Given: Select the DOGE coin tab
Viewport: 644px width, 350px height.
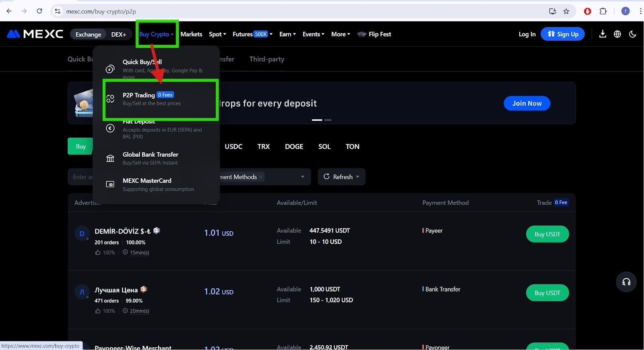Looking at the screenshot, I should [x=294, y=147].
